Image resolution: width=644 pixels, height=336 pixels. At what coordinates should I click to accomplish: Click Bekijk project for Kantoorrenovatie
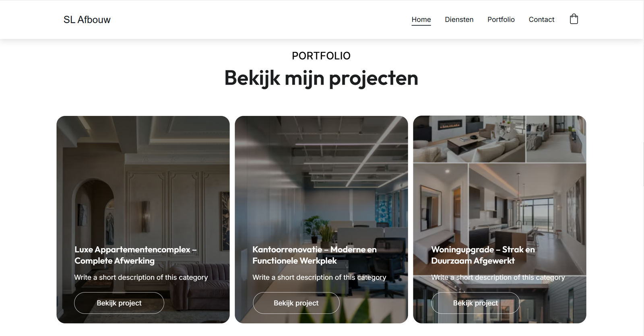[x=296, y=303]
